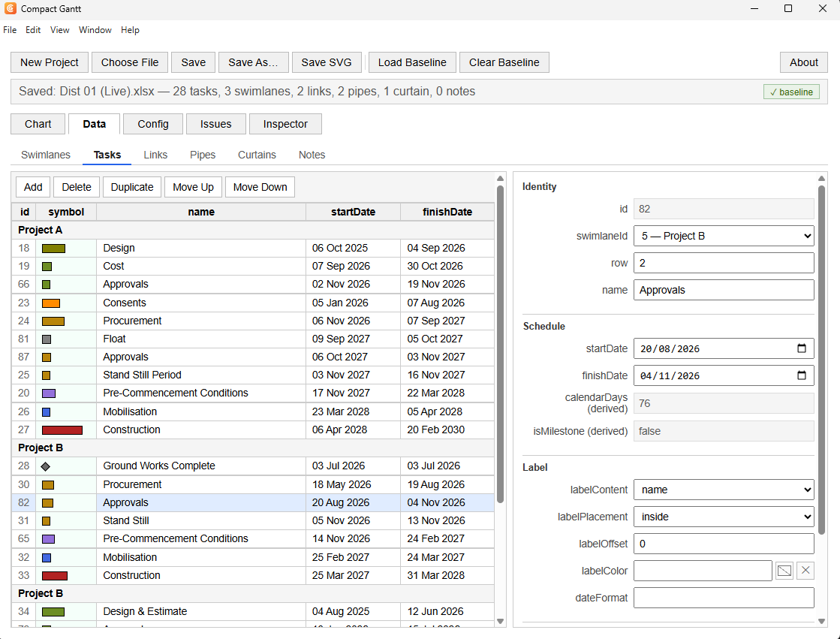The height and width of the screenshot is (639, 840).
Task: Click the symbol for task 33 Construction
Action: 55,576
